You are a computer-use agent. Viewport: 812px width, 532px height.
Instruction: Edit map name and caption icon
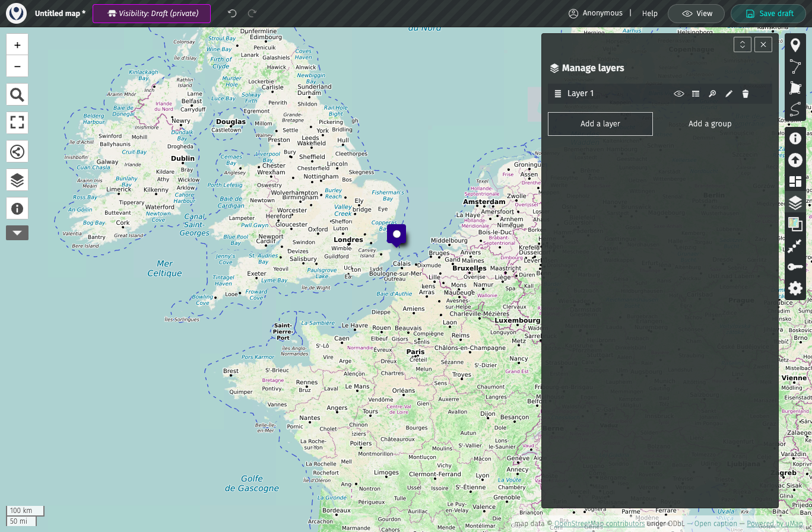(795, 138)
